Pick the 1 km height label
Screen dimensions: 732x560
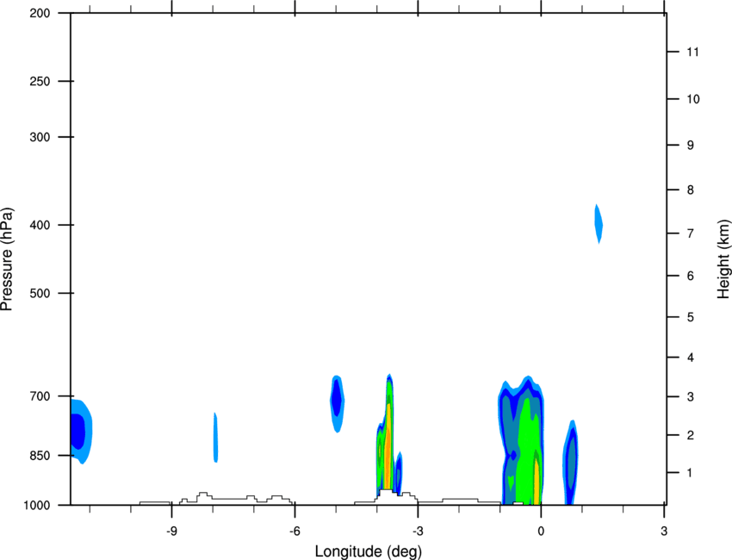[x=691, y=473]
